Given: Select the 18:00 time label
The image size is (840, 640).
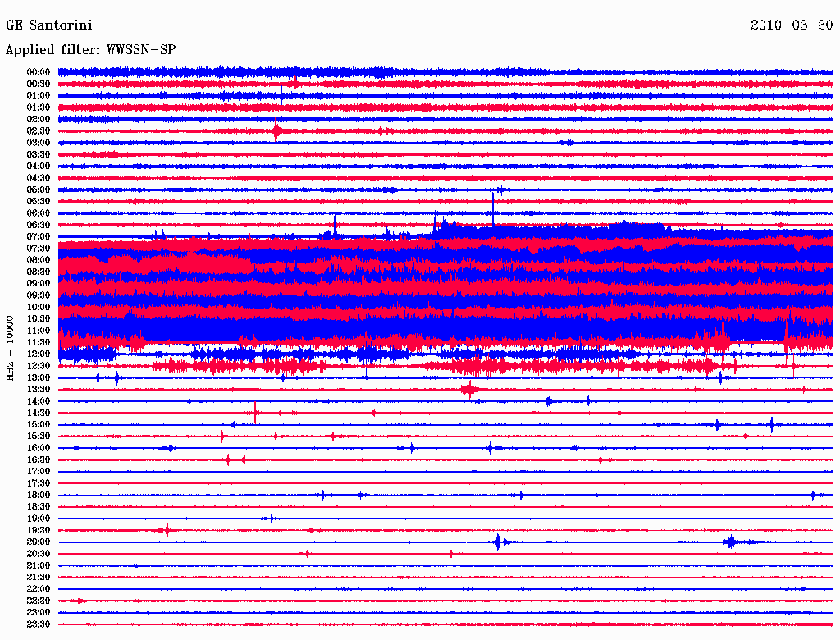Looking at the screenshot, I should [39, 496].
